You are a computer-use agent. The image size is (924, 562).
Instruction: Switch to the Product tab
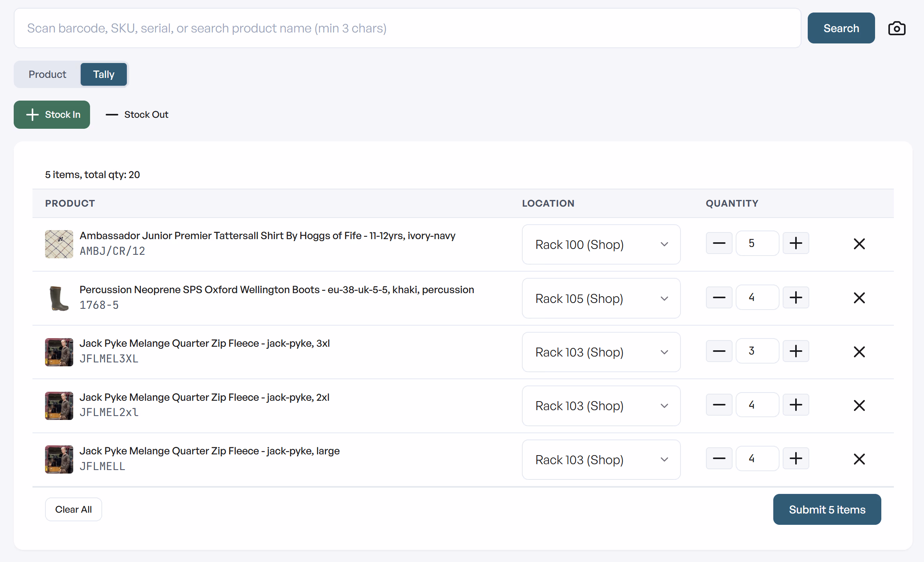(47, 74)
